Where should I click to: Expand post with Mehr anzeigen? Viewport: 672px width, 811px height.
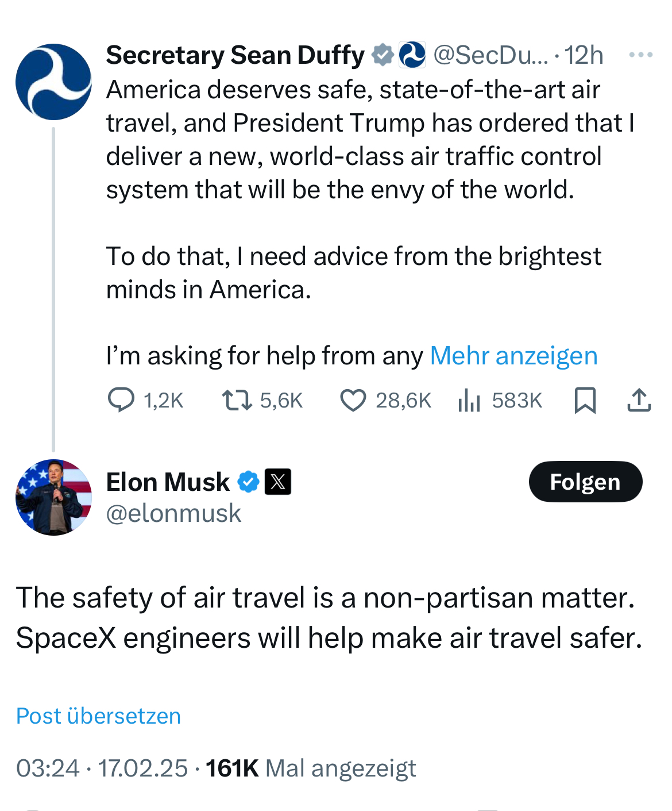(x=513, y=356)
